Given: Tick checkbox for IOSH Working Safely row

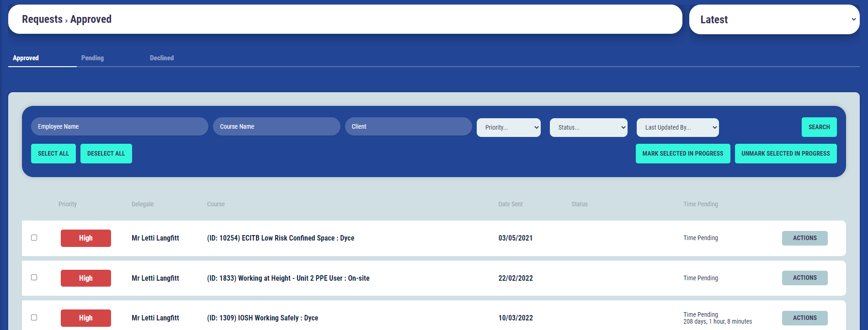Looking at the screenshot, I should [x=34, y=318].
